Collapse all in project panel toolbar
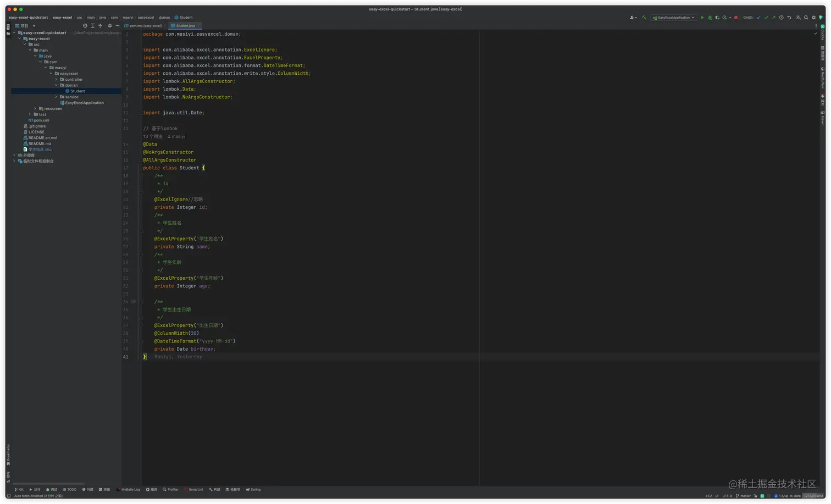The image size is (831, 504). tap(100, 26)
